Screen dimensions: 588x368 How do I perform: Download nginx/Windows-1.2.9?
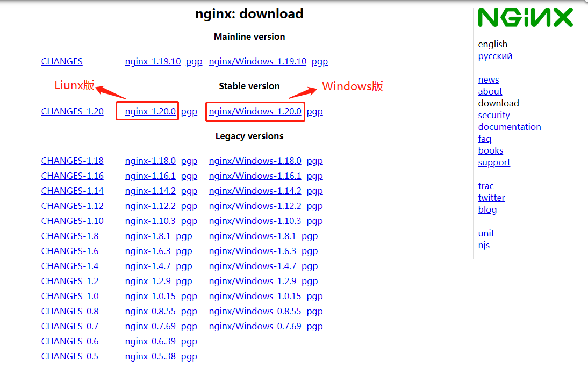[253, 280]
